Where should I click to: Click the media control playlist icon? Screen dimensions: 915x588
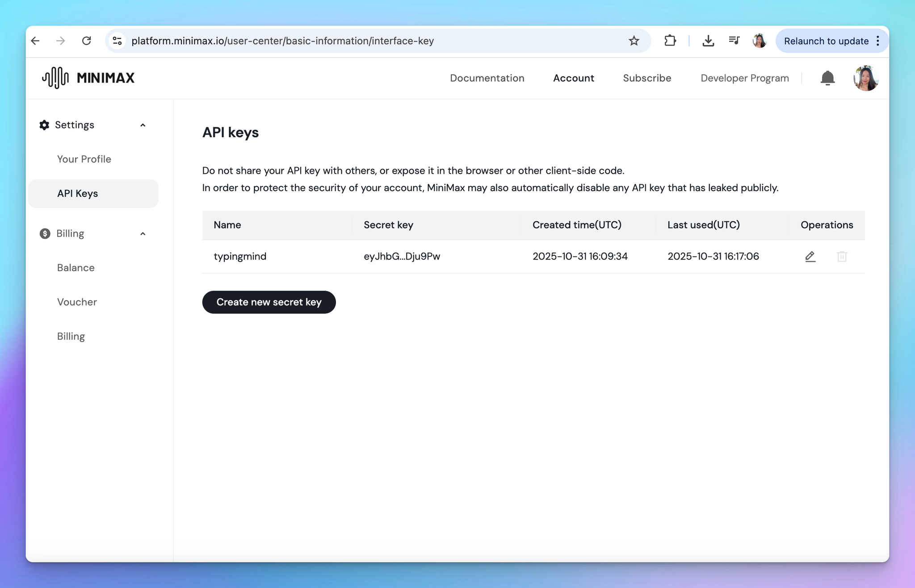[x=734, y=41]
